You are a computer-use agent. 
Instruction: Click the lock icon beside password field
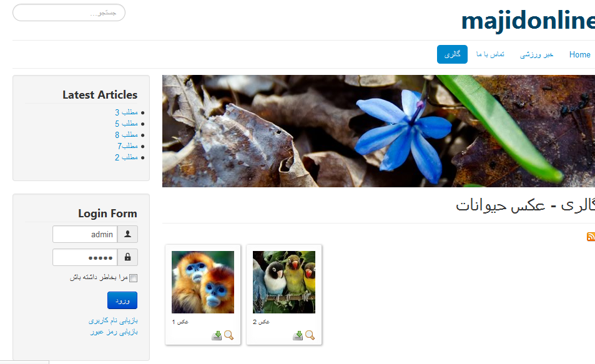(127, 257)
